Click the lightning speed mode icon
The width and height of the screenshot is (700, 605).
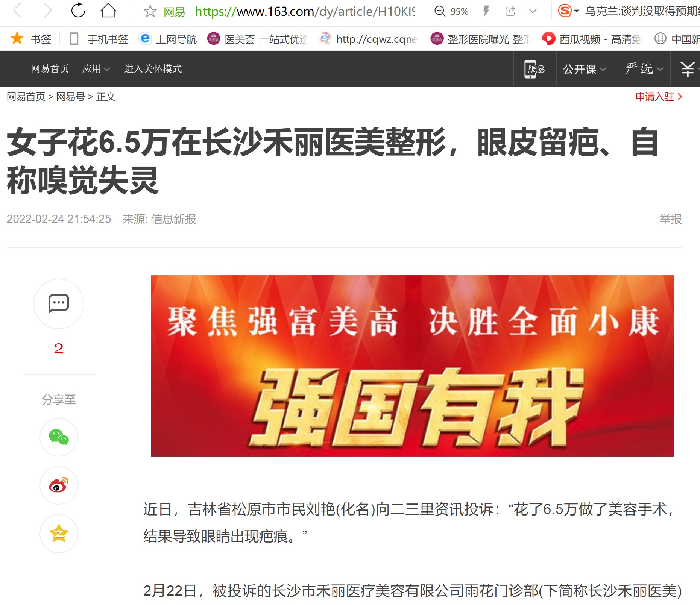point(486,11)
